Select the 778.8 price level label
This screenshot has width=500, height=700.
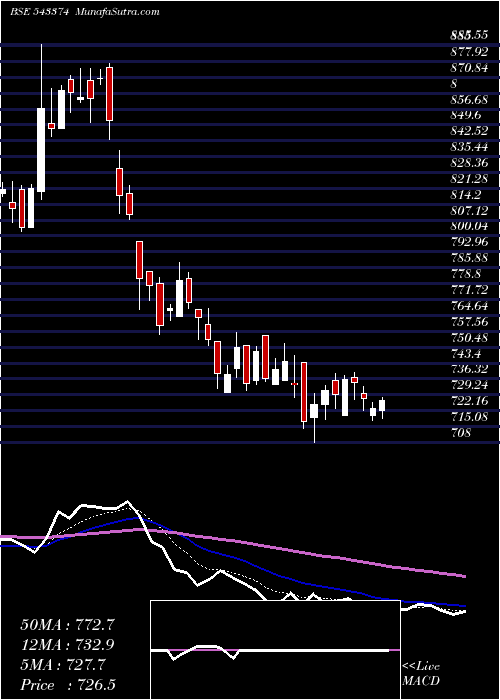click(466, 273)
